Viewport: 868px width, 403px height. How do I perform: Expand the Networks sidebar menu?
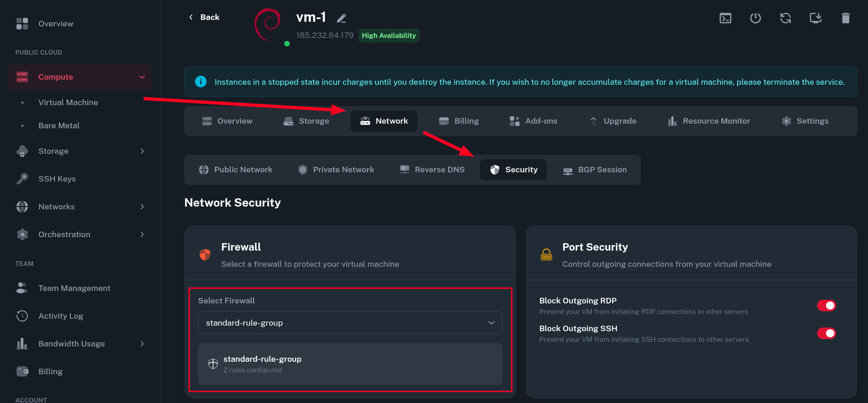[x=142, y=207]
